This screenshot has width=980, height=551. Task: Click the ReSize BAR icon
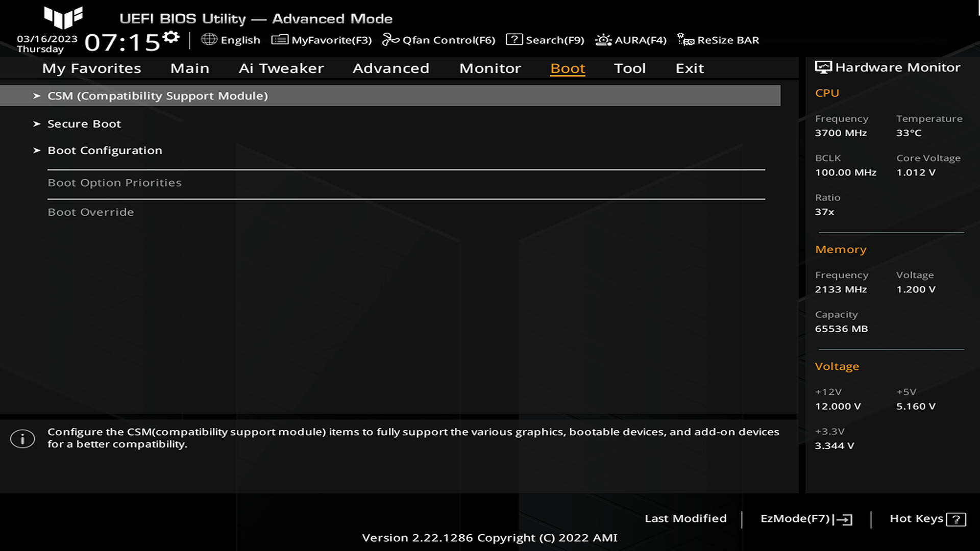(x=685, y=39)
